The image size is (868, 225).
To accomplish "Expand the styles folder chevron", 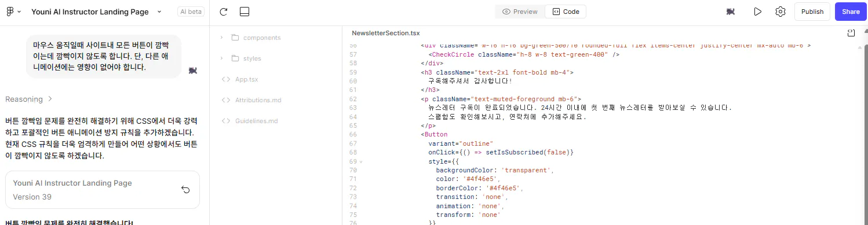I will (x=221, y=58).
